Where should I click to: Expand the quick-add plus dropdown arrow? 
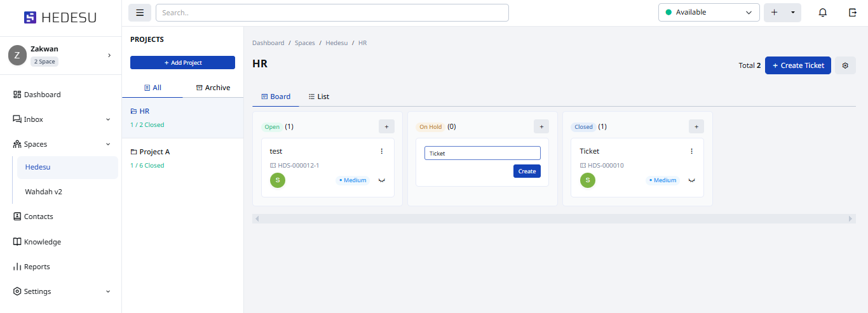(793, 13)
